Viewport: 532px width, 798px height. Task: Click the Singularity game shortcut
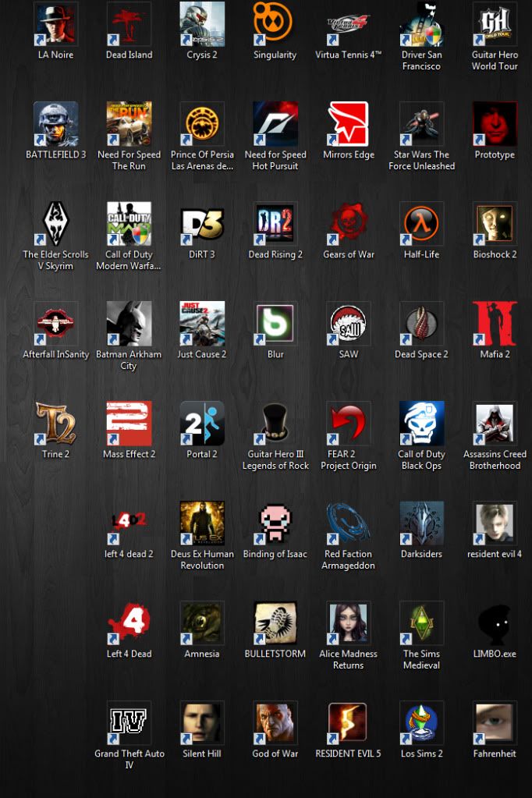[x=275, y=24]
